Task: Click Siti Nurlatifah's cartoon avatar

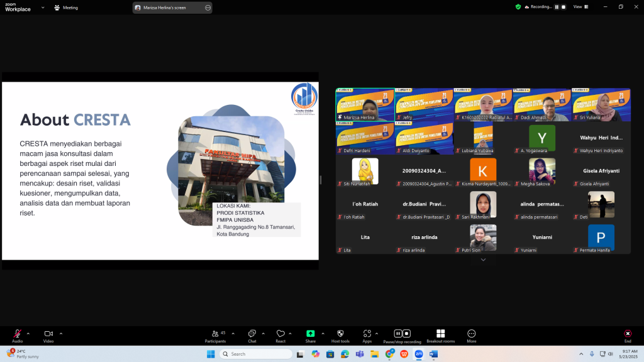Action: click(x=365, y=171)
